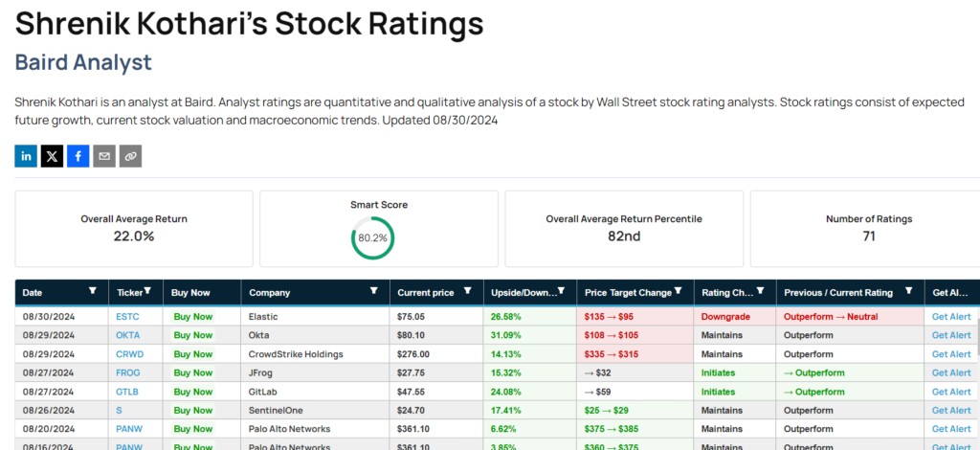The width and height of the screenshot is (980, 450).
Task: Click Get Alert for JFrog
Action: pos(951,372)
